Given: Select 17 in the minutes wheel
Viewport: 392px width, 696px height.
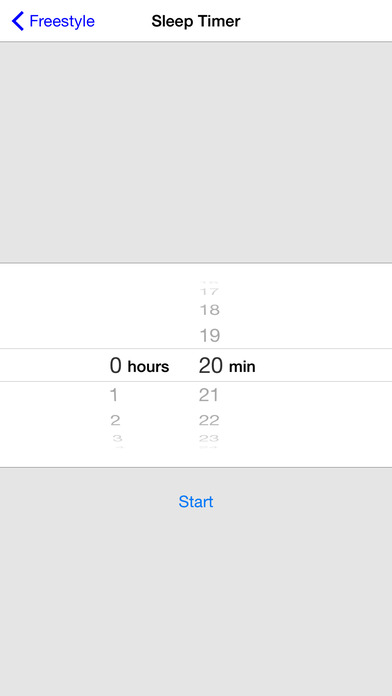Looking at the screenshot, I should pos(210,291).
